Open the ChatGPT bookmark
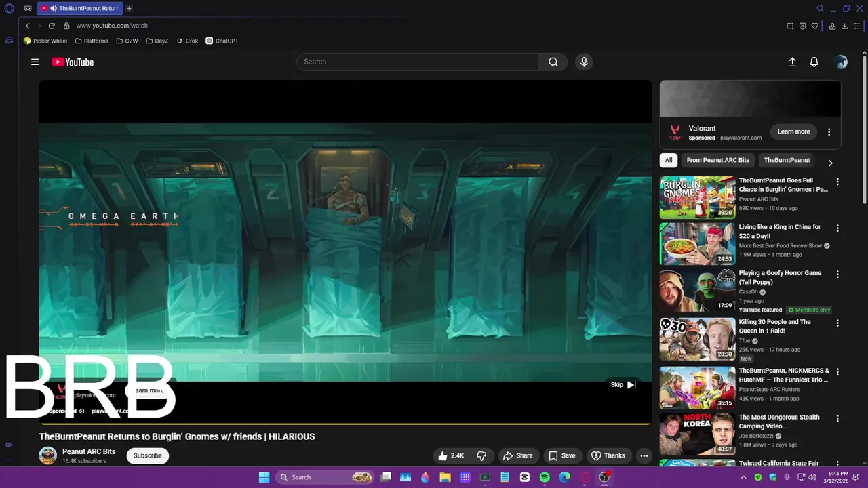 [222, 41]
